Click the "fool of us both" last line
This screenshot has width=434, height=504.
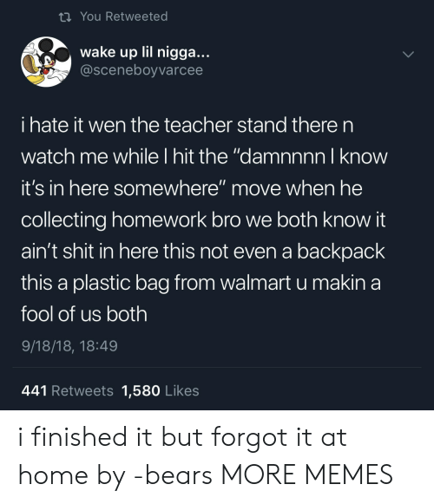(x=84, y=314)
